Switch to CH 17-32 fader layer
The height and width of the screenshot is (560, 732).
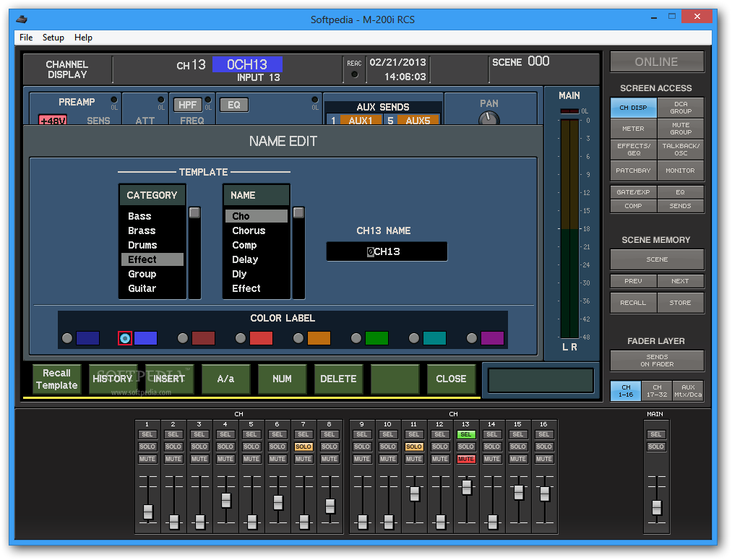657,391
